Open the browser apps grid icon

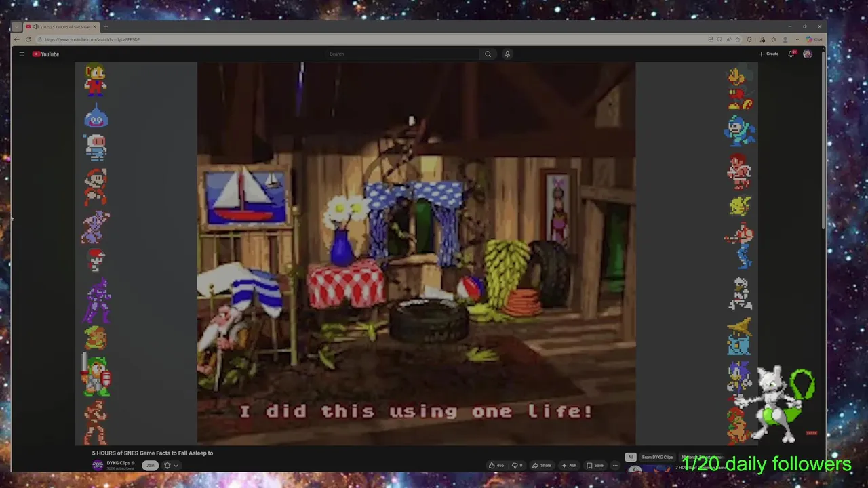tap(711, 39)
